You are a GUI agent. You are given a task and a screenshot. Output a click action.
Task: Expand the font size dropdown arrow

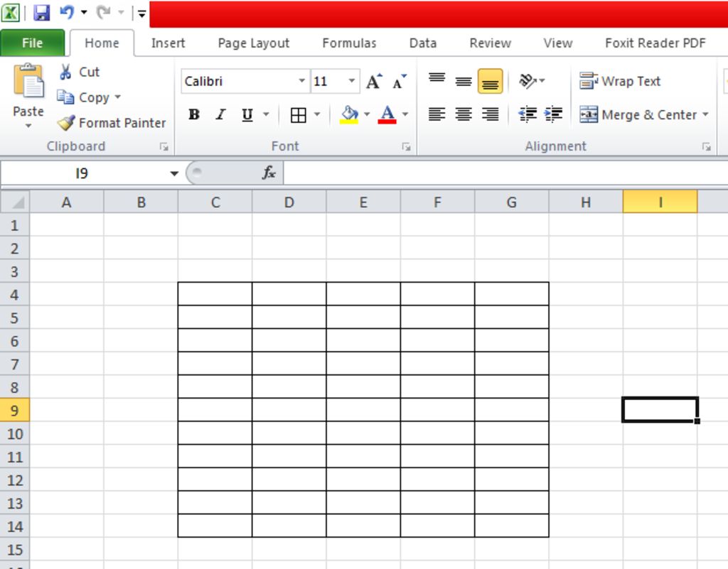(x=352, y=81)
